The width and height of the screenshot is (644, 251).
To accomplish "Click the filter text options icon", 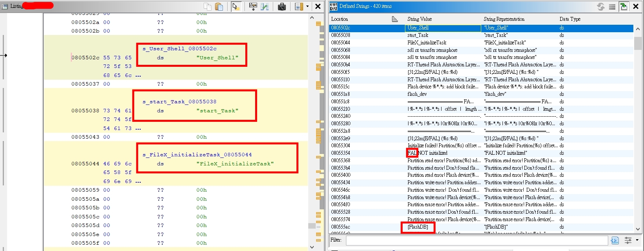I will (615, 240).
